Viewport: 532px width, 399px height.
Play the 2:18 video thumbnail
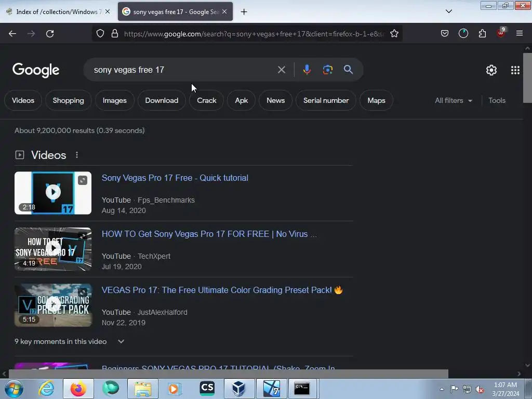coord(53,193)
